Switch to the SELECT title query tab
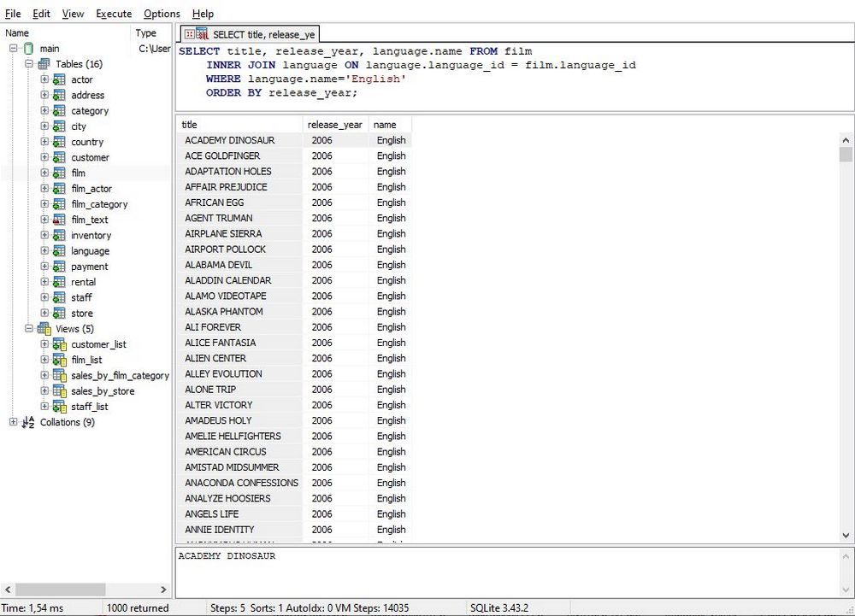Screen dimensions: 855x616 pyautogui.click(x=251, y=34)
